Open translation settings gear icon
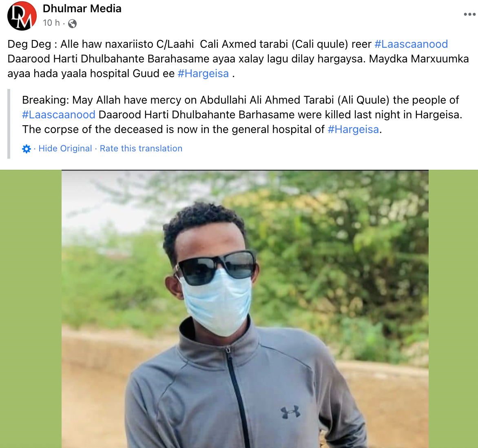This screenshot has width=478, height=448. click(x=27, y=149)
